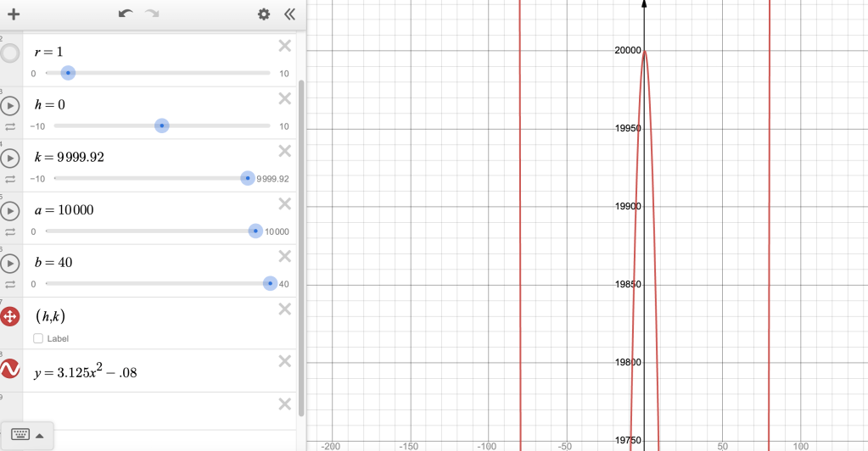Viewport: 868px width, 451px height.
Task: Collapse the expression list panel
Action: click(x=289, y=14)
